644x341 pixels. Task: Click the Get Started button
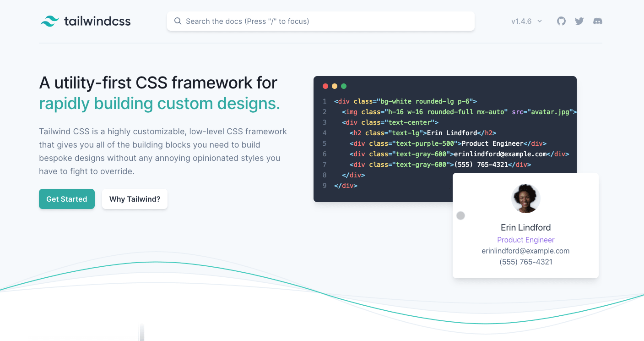[66, 199]
